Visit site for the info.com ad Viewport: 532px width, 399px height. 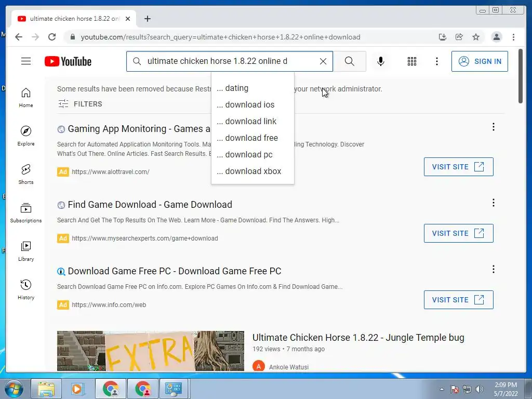coord(458,300)
